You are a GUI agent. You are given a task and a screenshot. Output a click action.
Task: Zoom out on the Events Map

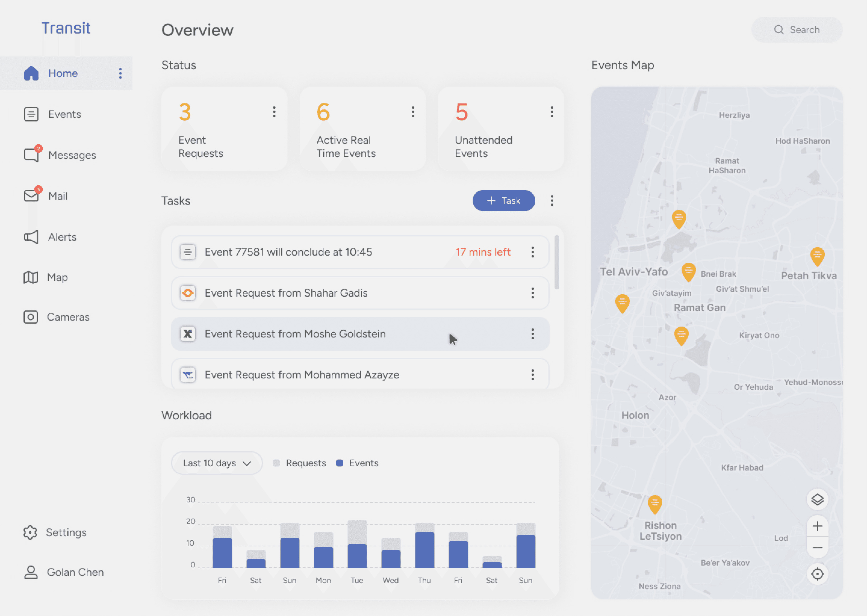(817, 547)
